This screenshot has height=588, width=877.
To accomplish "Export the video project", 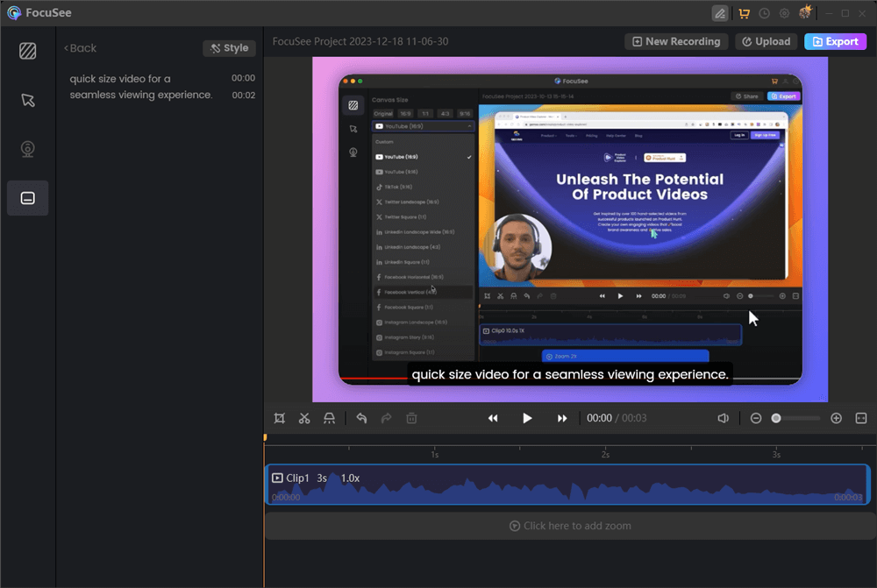I will coord(835,41).
